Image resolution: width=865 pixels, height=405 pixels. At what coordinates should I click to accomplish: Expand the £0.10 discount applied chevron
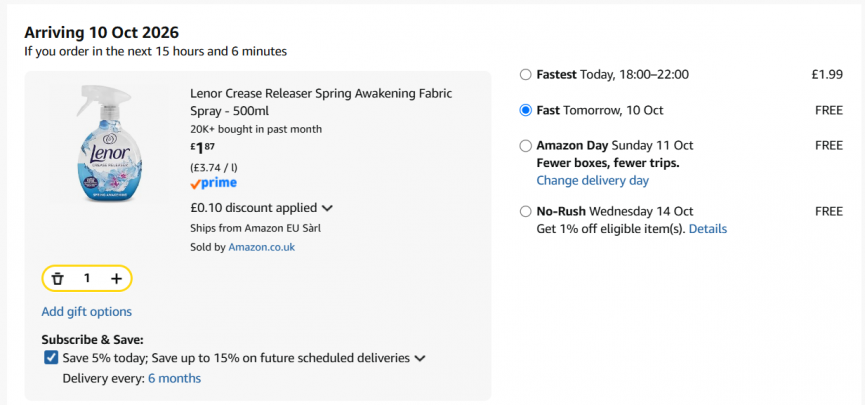coord(327,208)
